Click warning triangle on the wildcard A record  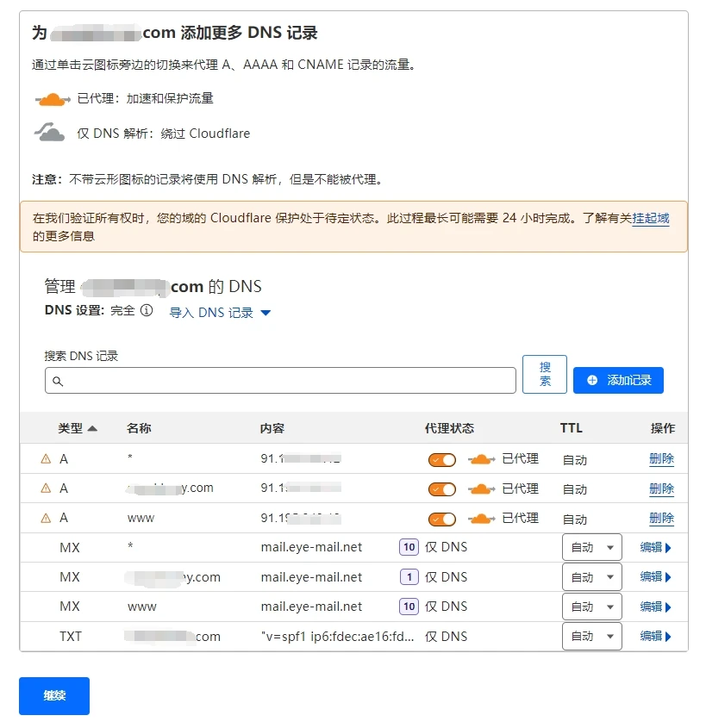(46, 458)
